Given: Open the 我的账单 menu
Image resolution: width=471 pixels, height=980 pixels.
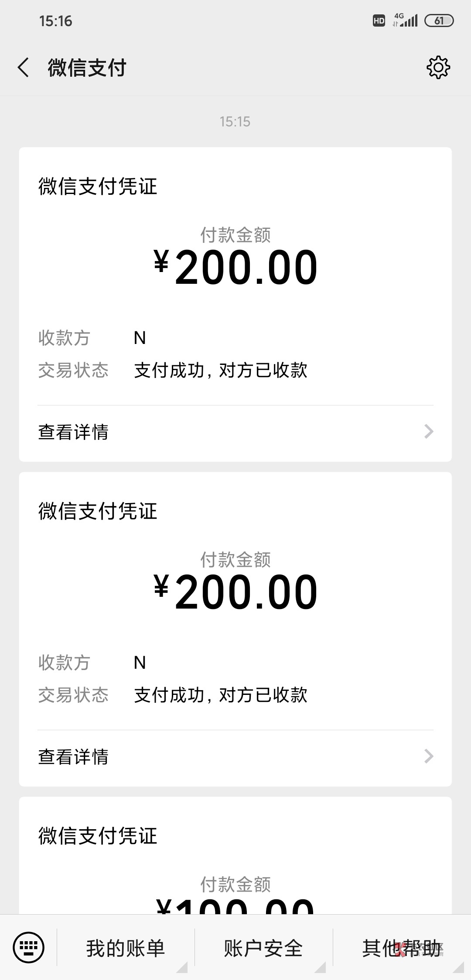Looking at the screenshot, I should click(x=126, y=948).
